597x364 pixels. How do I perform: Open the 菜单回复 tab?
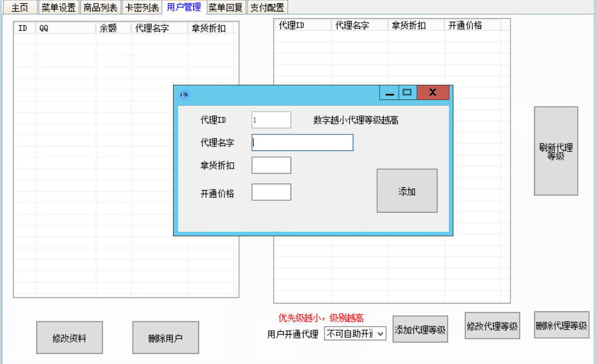tap(226, 7)
